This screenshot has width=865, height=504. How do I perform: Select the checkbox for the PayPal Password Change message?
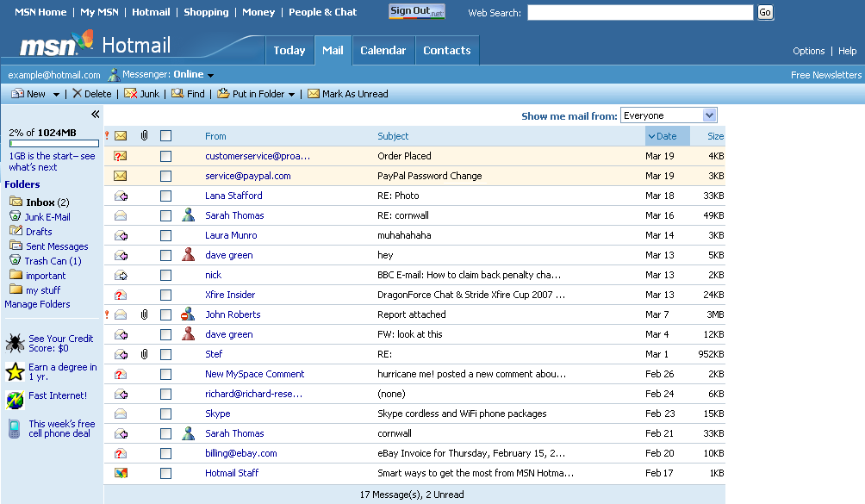click(x=165, y=176)
